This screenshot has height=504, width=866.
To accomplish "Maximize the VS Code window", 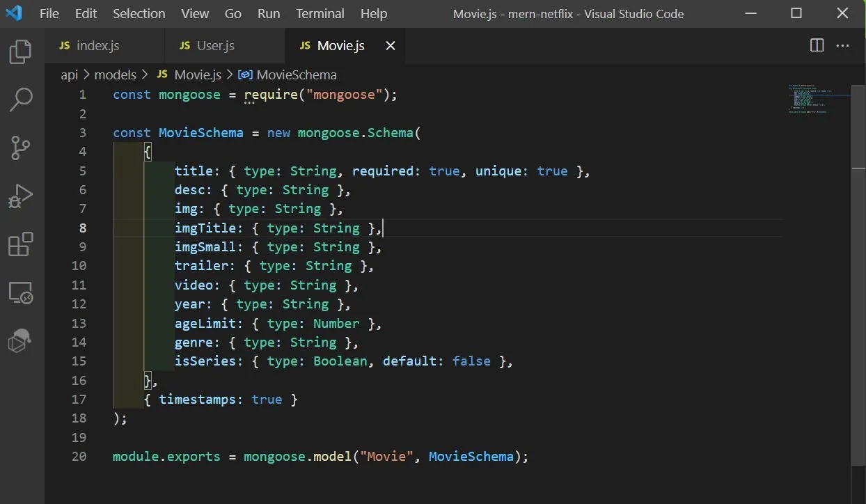I will point(796,13).
